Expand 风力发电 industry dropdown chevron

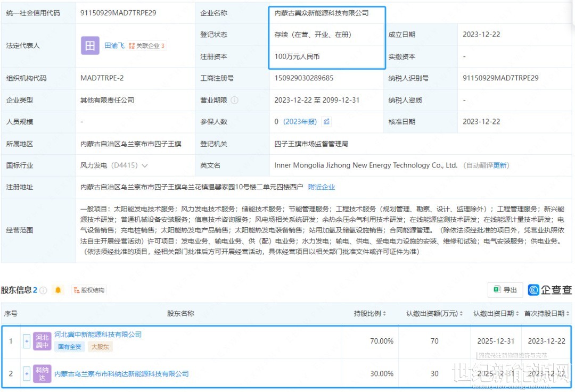(145, 165)
